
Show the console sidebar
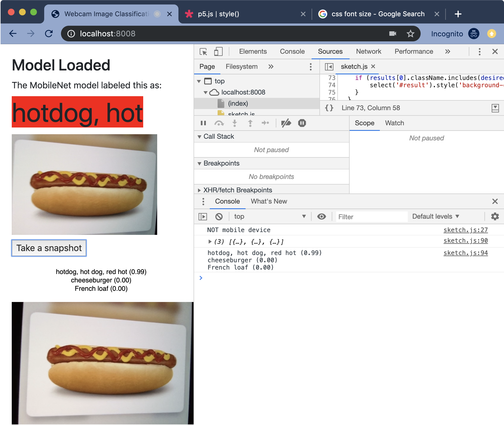click(x=202, y=216)
